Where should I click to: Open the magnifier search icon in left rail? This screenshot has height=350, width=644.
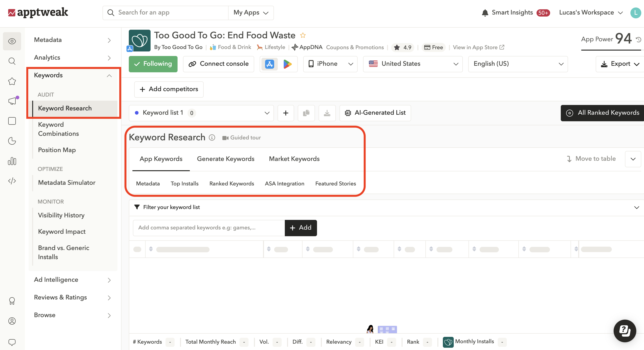pos(12,61)
